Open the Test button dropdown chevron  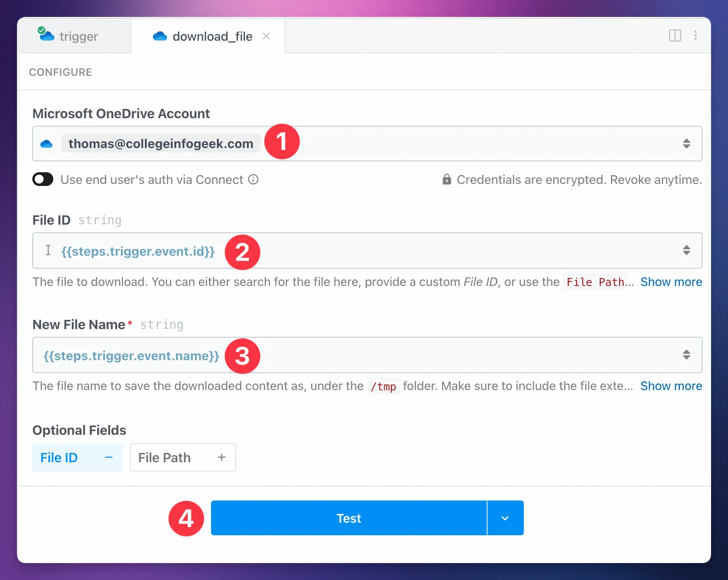click(505, 518)
